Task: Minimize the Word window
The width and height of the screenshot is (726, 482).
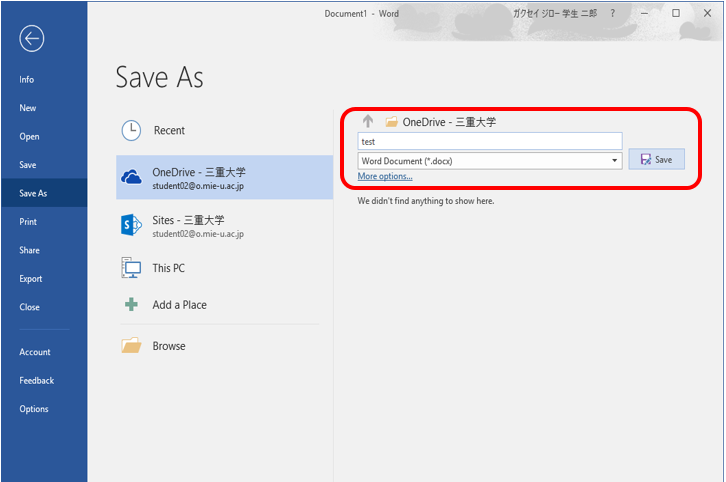Action: pyautogui.click(x=644, y=13)
